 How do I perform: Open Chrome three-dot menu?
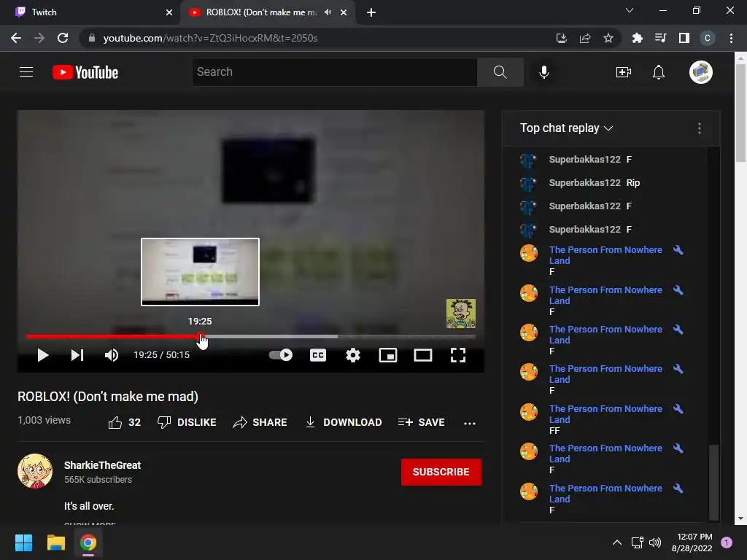[x=731, y=38]
